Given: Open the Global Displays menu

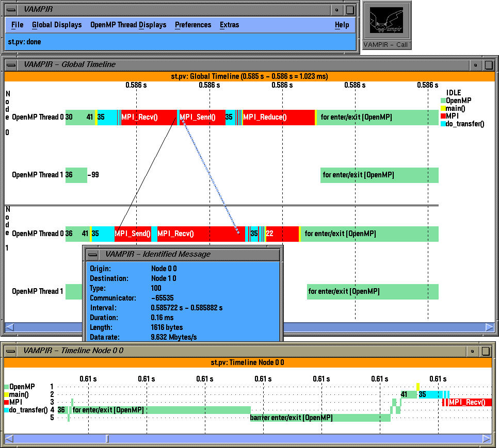Looking at the screenshot, I should [x=57, y=25].
